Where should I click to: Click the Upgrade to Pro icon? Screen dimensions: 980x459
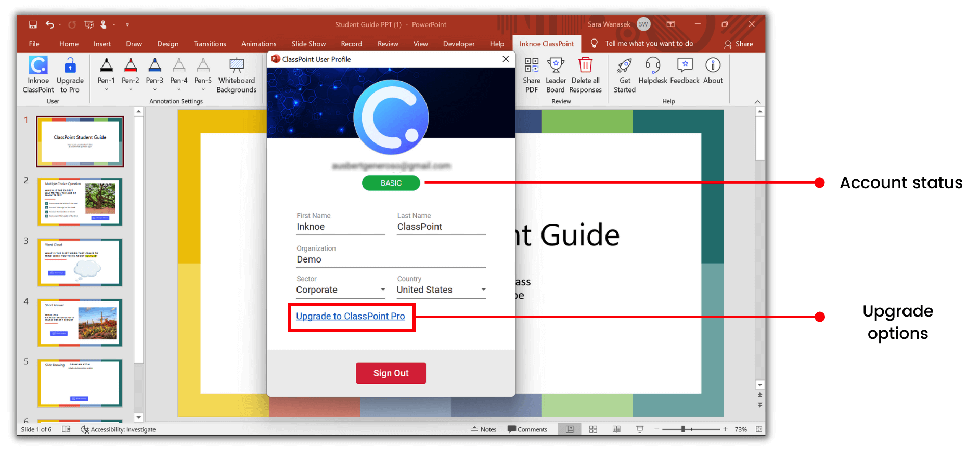click(70, 66)
